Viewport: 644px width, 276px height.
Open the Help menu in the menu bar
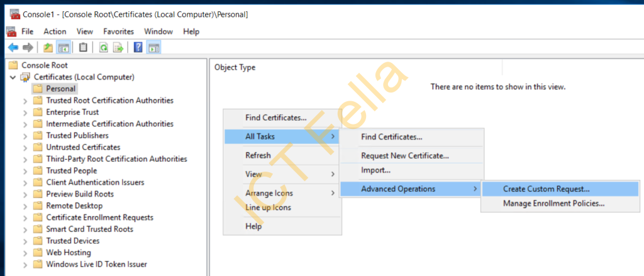tap(191, 31)
